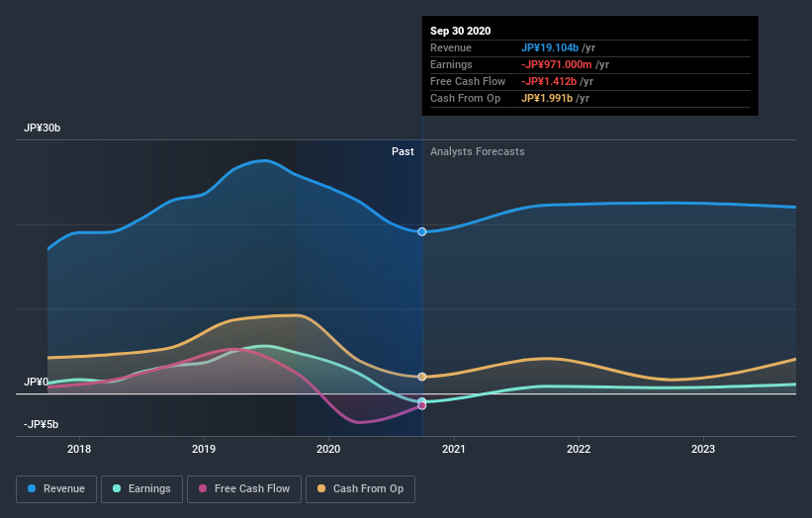This screenshot has height=518, width=812.
Task: Click the 2018 x-axis label
Action: 79,449
